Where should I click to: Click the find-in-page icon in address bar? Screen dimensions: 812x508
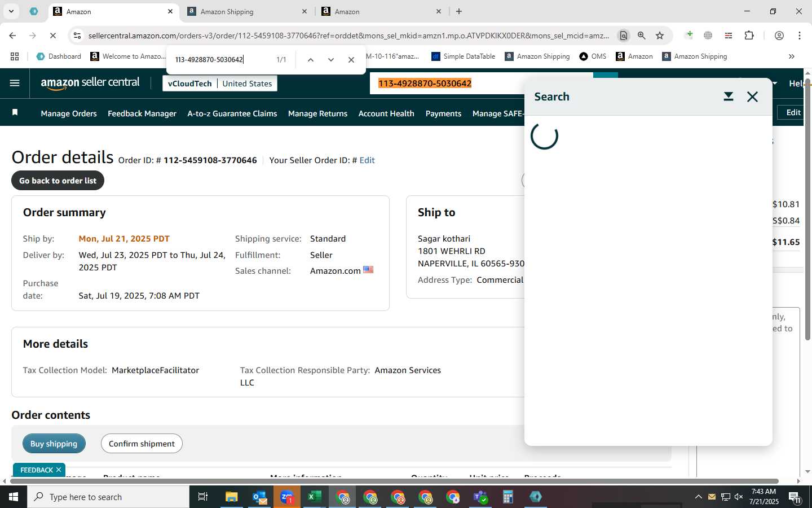pyautogui.click(x=624, y=36)
